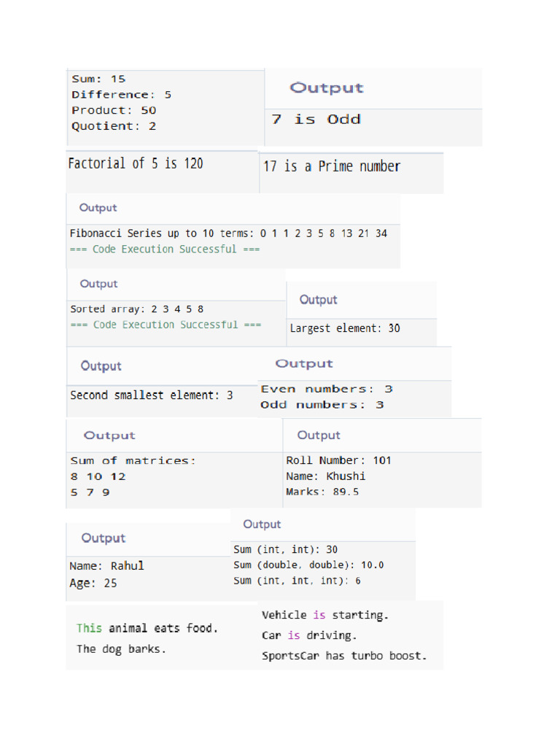Click the '17 is a Prime number' text
560x747 pixels.
pyautogui.click(x=332, y=167)
